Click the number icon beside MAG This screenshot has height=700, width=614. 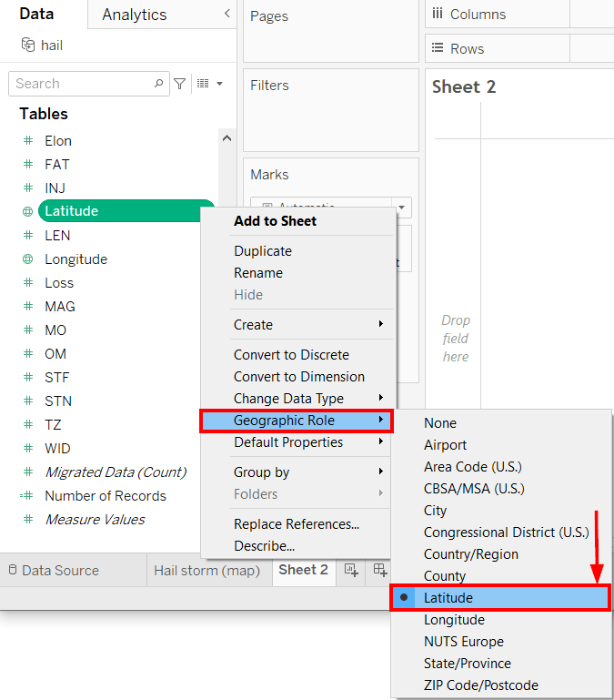[x=28, y=306]
